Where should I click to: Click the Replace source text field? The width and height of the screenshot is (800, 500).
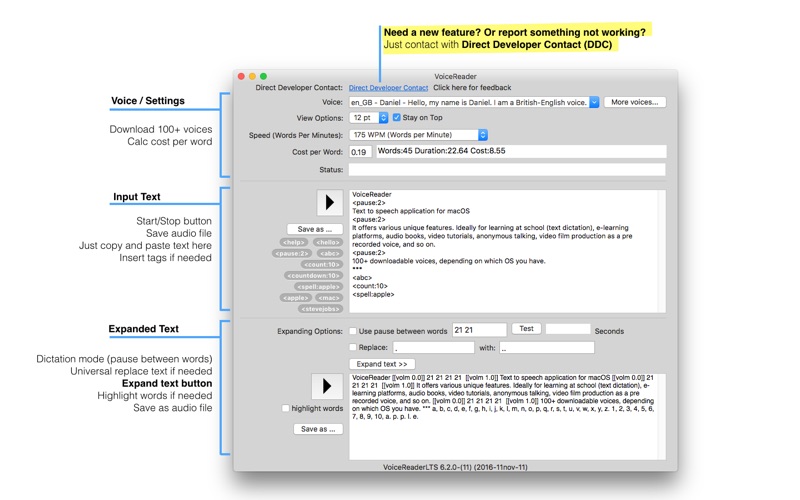[434, 347]
